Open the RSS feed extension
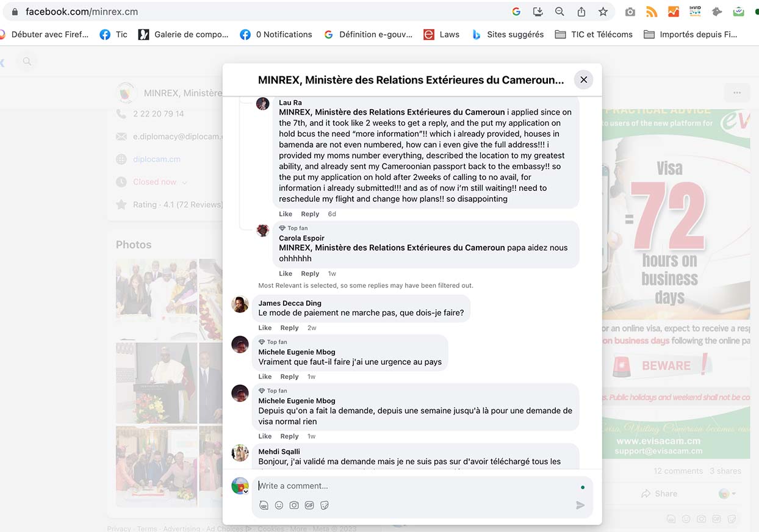This screenshot has height=532, width=759. tap(652, 12)
